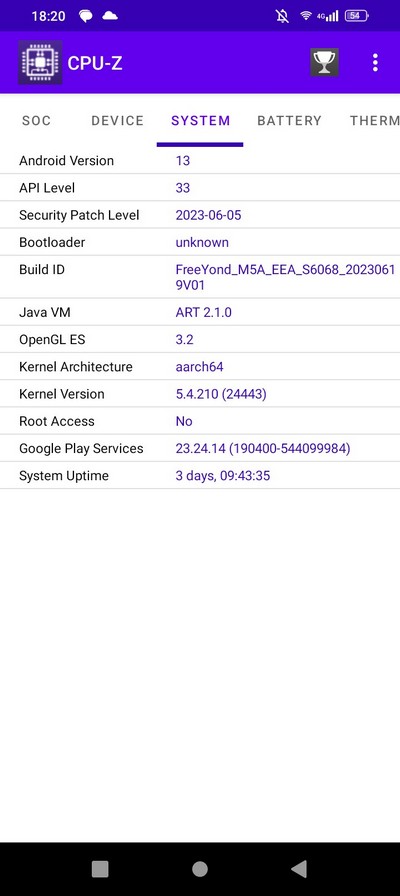The image size is (400, 896).
Task: Tap the recent apps square button
Action: (x=100, y=869)
